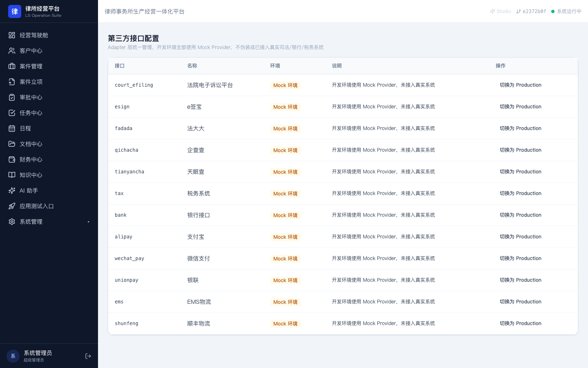This screenshot has width=588, height=368.
Task: Click the 法院电子诉讼平台 name cell
Action: point(210,85)
